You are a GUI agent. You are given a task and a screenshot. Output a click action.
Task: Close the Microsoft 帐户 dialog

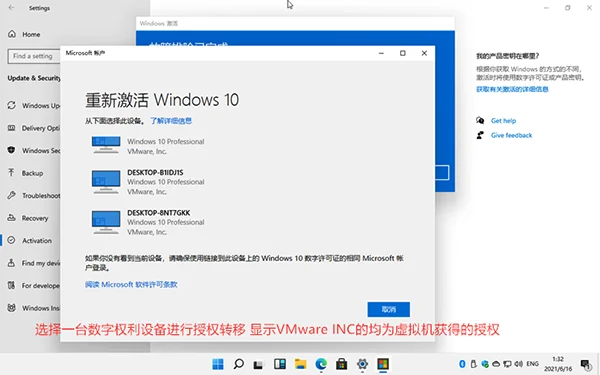424,53
